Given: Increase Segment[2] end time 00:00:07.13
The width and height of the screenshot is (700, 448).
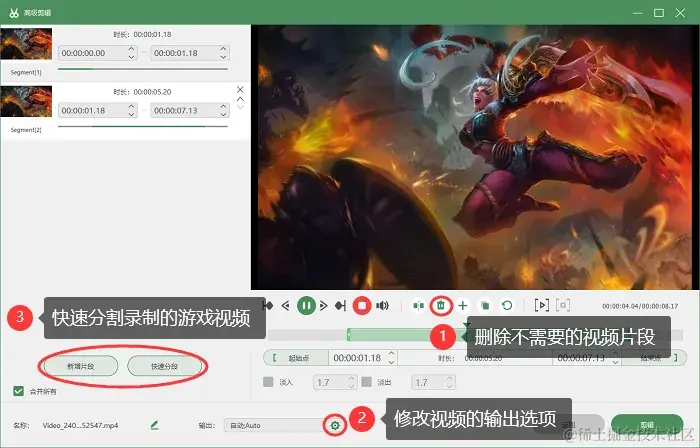Looking at the screenshot, I should pos(223,106).
